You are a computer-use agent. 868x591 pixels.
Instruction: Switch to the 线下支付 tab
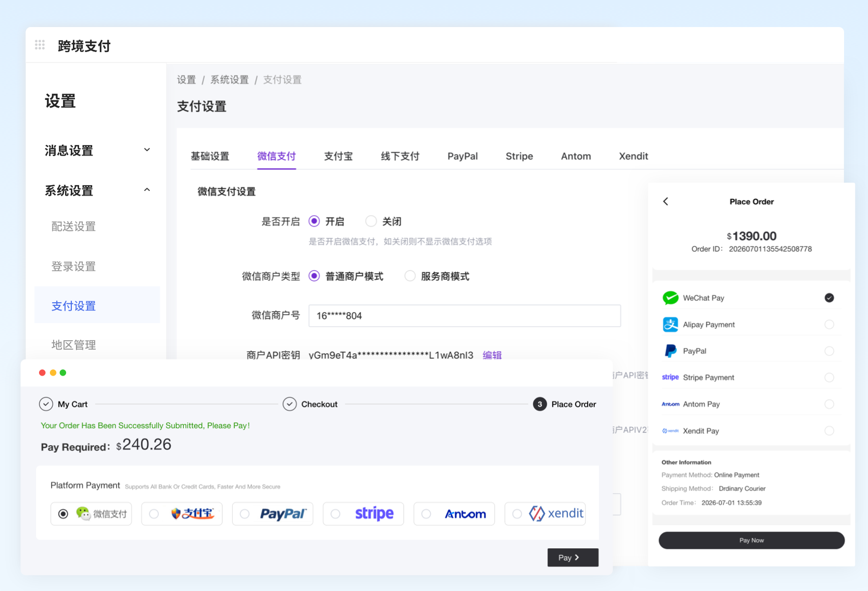(x=400, y=156)
